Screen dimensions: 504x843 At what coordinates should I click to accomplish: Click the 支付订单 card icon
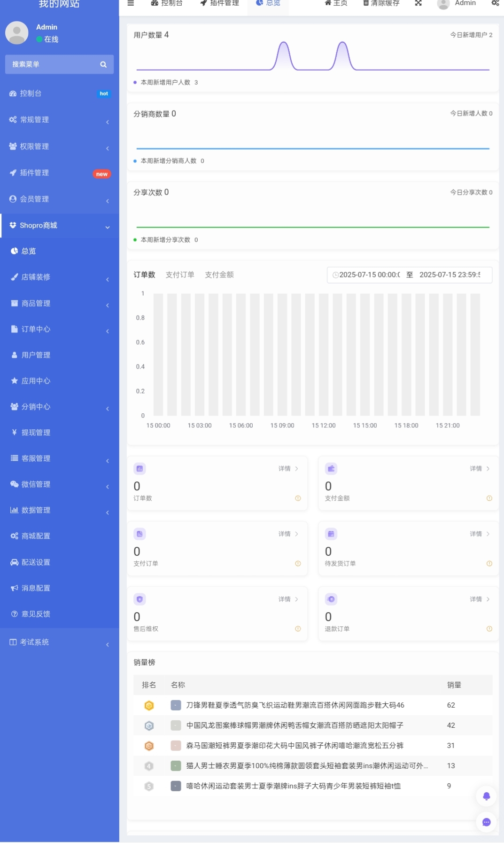tap(140, 534)
